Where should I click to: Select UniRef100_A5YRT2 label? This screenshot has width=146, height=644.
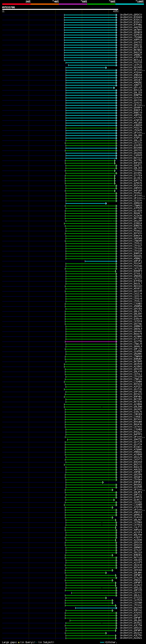point(131,289)
